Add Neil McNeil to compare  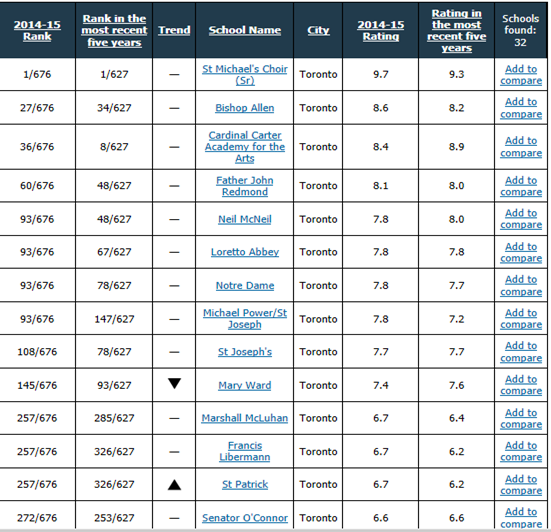521,219
